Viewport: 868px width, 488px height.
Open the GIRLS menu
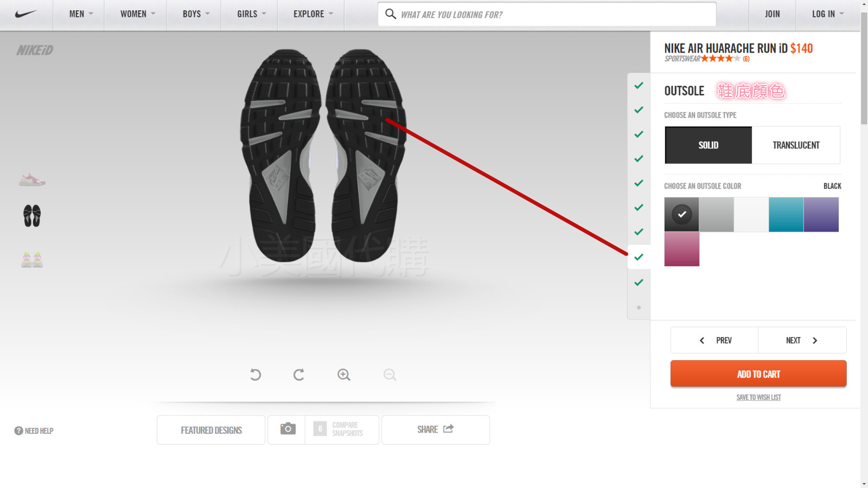click(x=251, y=14)
